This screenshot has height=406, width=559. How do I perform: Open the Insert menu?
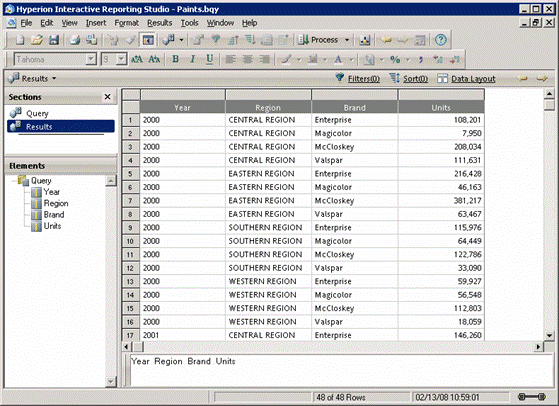click(x=96, y=23)
